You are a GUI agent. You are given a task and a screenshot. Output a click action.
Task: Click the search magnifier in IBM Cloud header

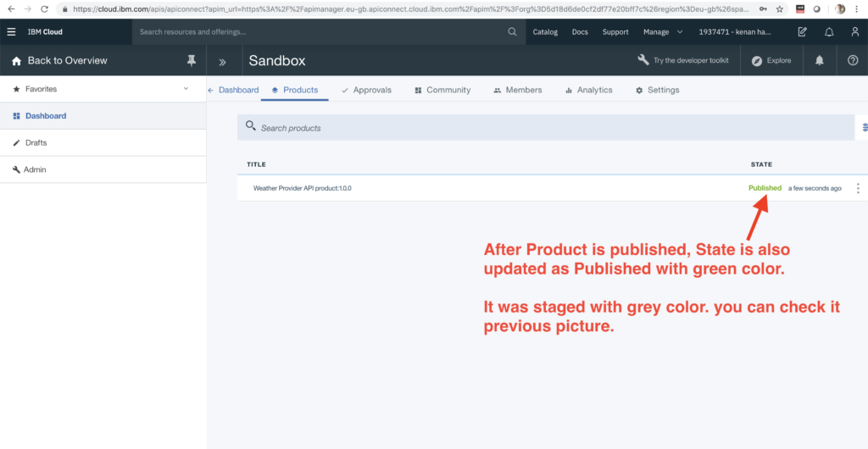tap(512, 32)
